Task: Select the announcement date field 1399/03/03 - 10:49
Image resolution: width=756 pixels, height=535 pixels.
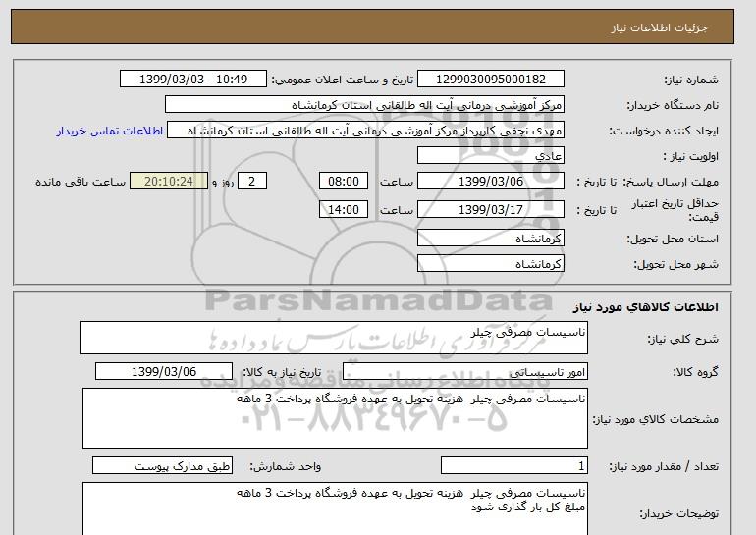Action: 192,80
